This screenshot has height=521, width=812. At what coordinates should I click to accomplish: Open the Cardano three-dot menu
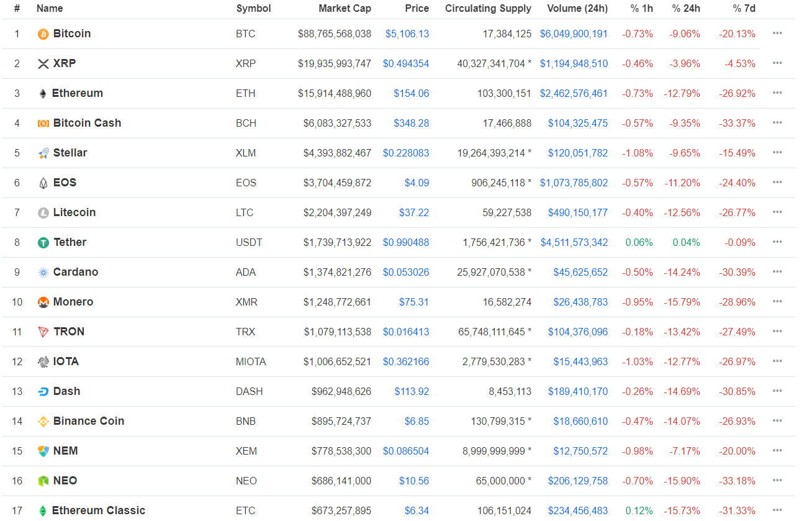pos(777,271)
